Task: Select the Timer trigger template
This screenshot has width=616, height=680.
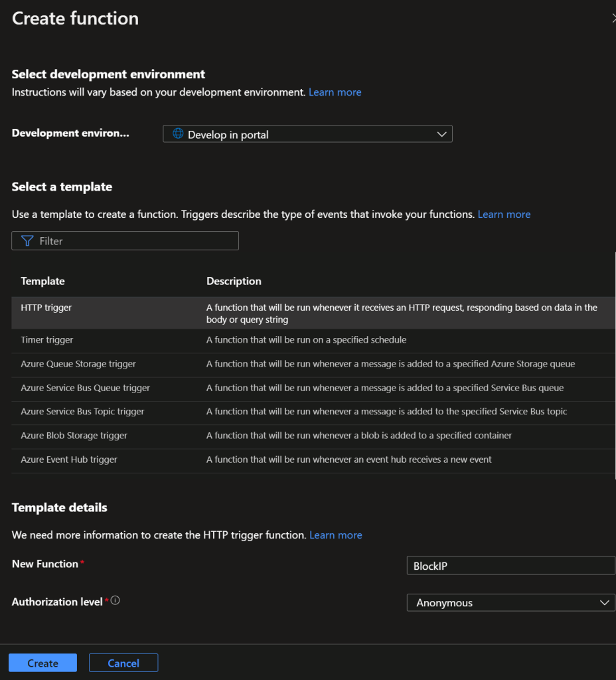Action: (x=47, y=340)
